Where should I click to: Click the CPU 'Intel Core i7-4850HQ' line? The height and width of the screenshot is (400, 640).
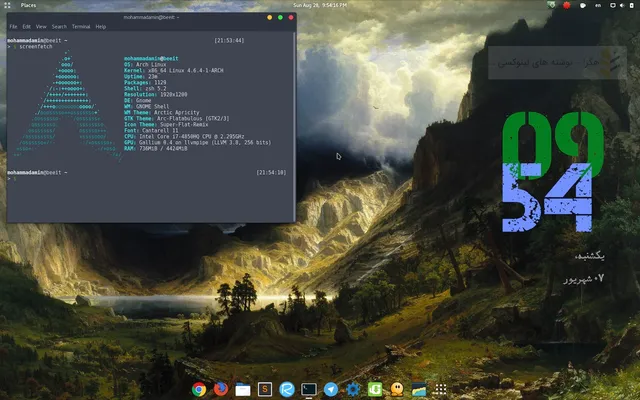point(184,136)
